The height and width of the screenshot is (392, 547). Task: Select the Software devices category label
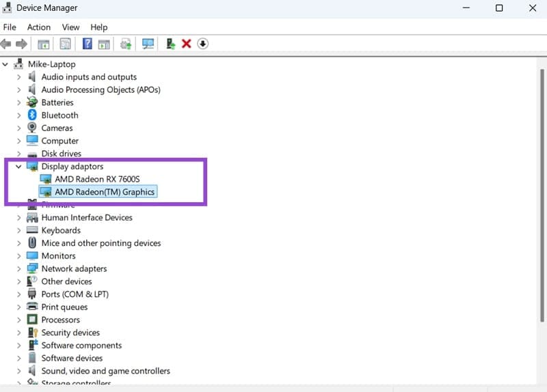coord(72,358)
